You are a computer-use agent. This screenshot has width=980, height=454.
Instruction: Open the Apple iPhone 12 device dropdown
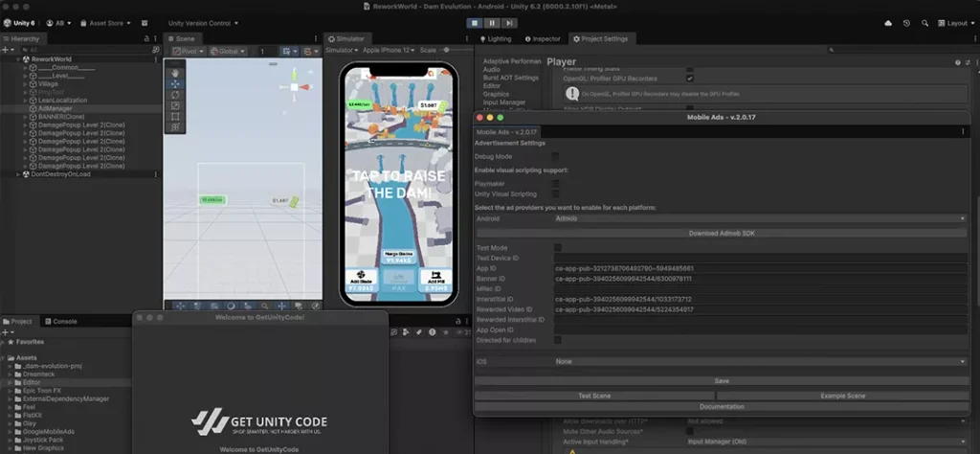pyautogui.click(x=389, y=50)
